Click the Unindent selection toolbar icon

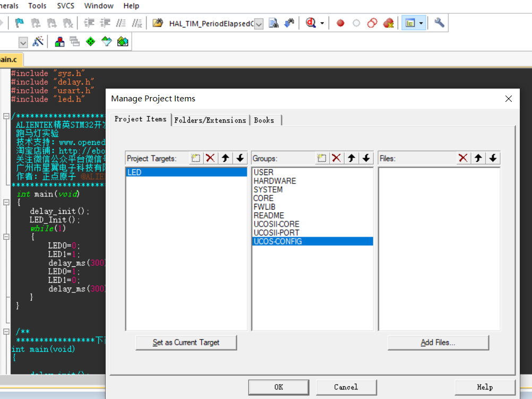click(x=105, y=23)
